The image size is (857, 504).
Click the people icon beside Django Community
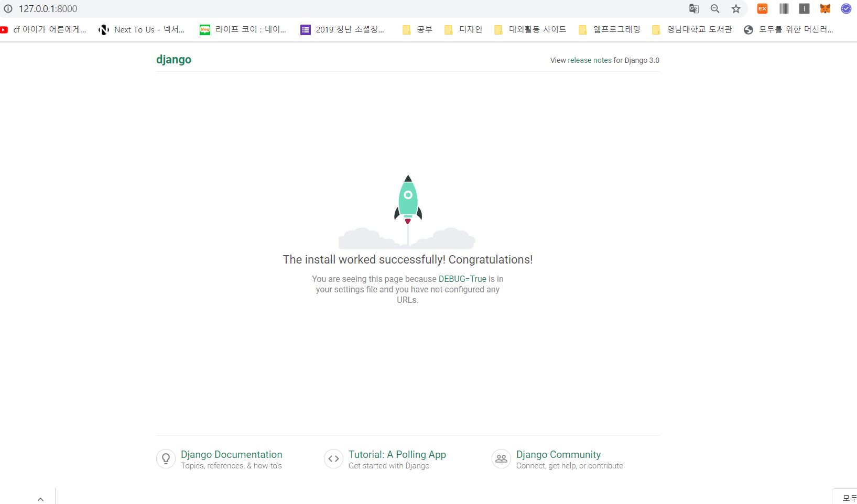tap(501, 459)
